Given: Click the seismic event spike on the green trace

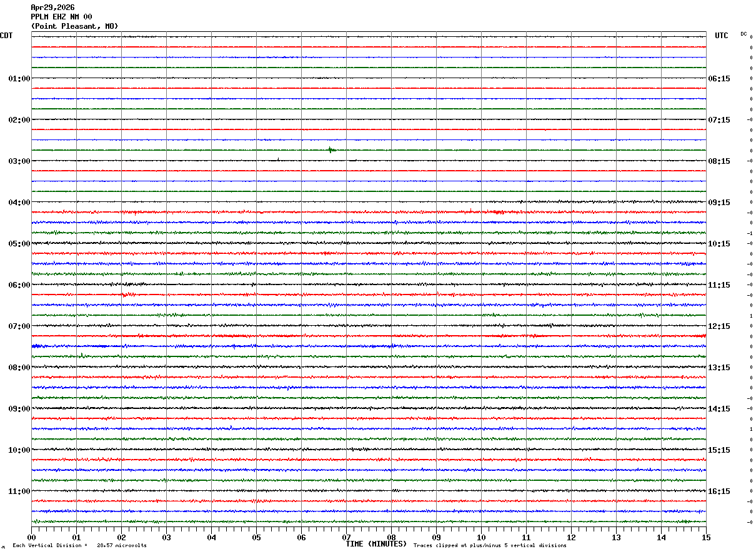Looking at the screenshot, I should (332, 149).
